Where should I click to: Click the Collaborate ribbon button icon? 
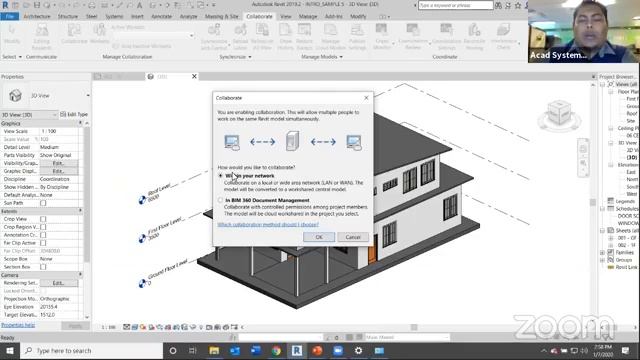tap(74, 30)
